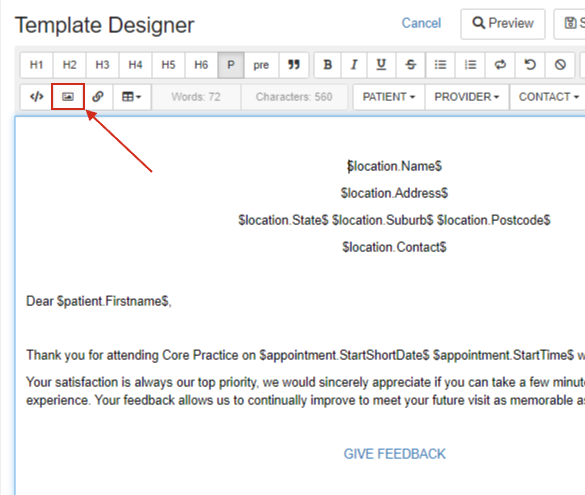This screenshot has width=585, height=495.
Task: Toggle bold text formatting
Action: 328,65
